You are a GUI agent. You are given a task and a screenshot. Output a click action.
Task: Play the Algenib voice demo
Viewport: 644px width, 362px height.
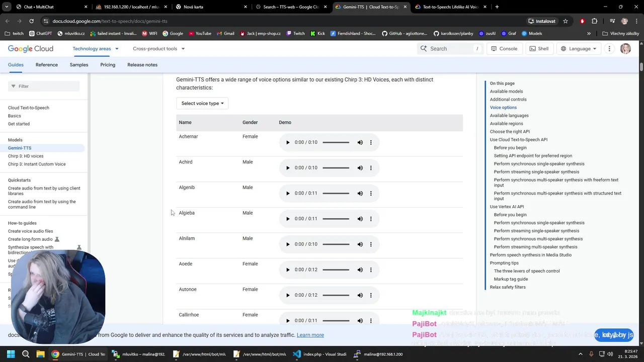pyautogui.click(x=288, y=193)
